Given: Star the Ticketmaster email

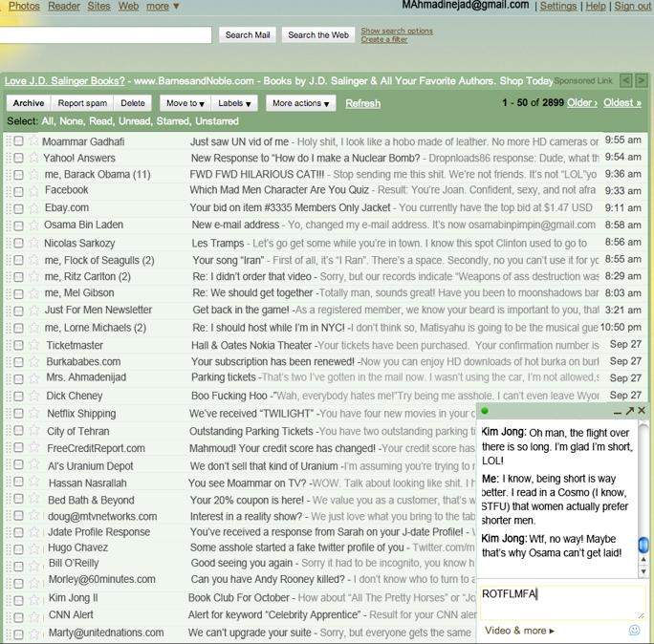Looking at the screenshot, I should (34, 345).
